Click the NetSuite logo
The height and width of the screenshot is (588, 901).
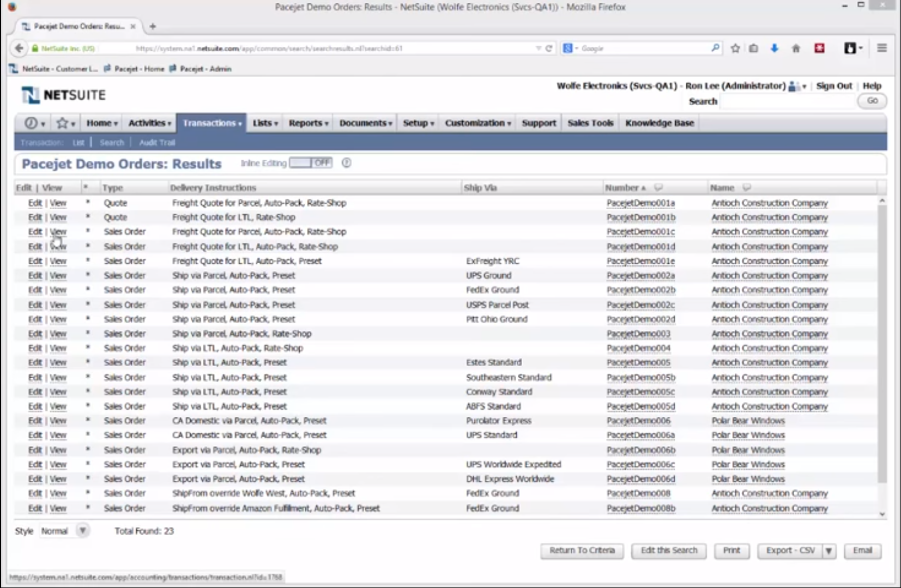[63, 95]
